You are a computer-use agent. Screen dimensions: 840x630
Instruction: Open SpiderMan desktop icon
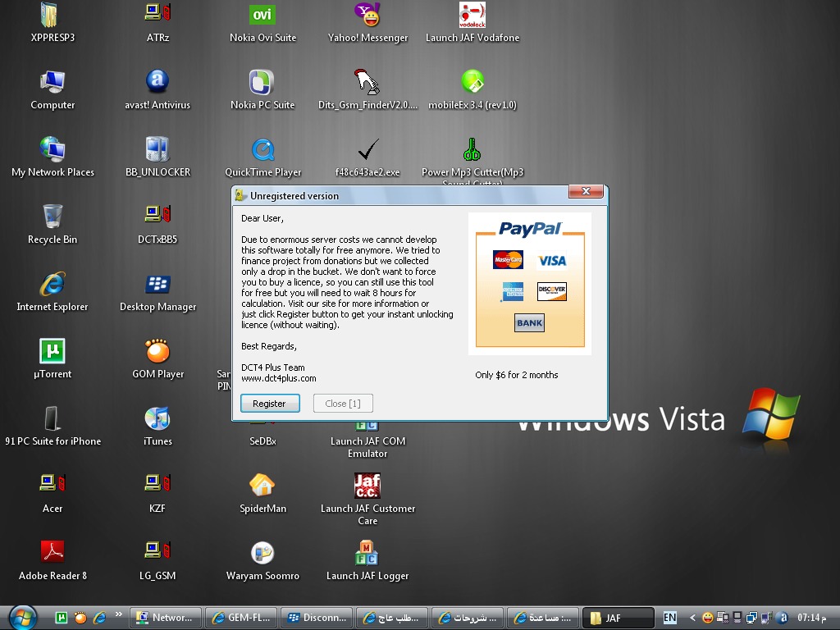pyautogui.click(x=262, y=486)
